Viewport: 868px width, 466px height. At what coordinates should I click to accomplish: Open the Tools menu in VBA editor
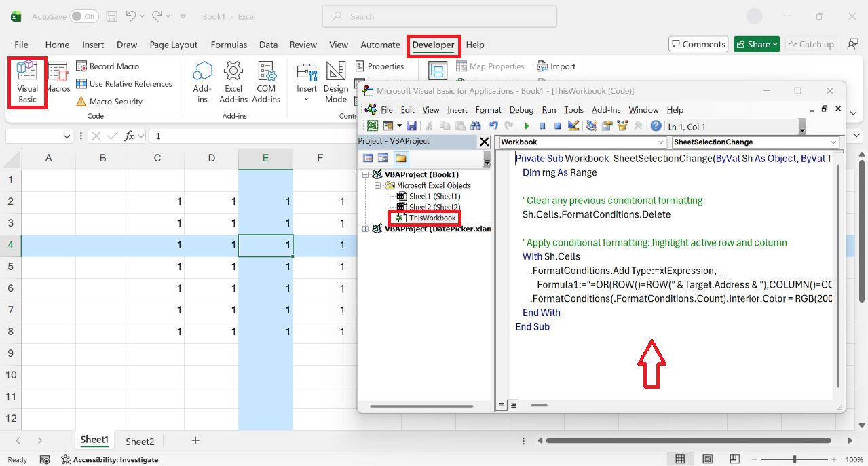[x=573, y=110]
